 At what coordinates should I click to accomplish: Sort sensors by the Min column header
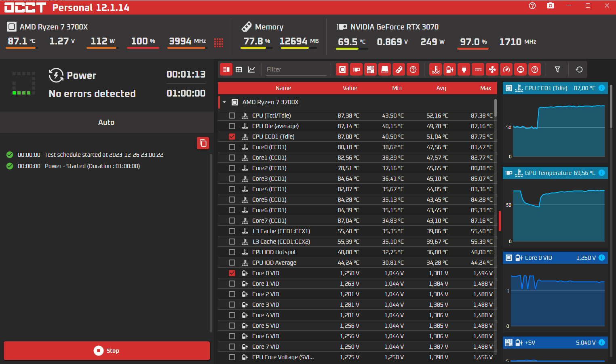click(397, 88)
